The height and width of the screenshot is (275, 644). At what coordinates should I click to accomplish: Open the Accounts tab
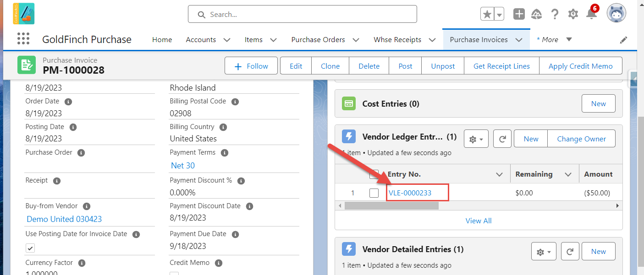(201, 40)
